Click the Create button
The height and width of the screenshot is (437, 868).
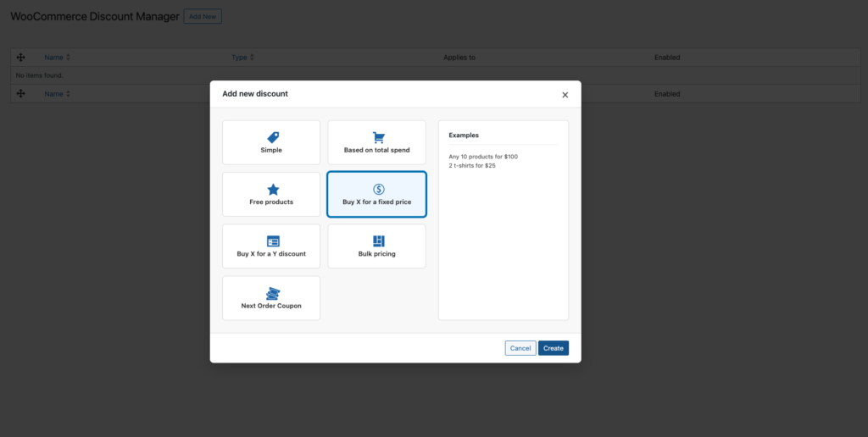(x=553, y=348)
